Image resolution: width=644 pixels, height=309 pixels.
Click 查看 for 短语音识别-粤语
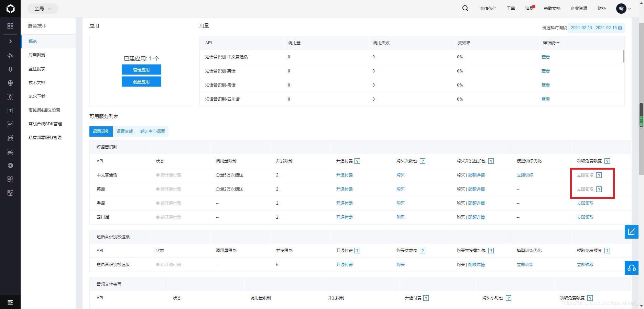coord(546,85)
